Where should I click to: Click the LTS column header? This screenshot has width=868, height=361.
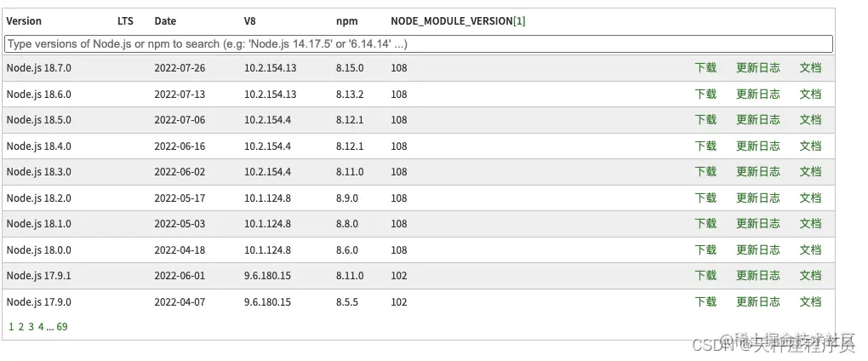tap(125, 21)
